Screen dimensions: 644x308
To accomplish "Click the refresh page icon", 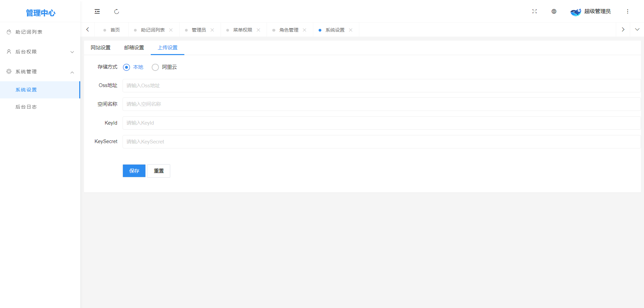I will (x=117, y=11).
